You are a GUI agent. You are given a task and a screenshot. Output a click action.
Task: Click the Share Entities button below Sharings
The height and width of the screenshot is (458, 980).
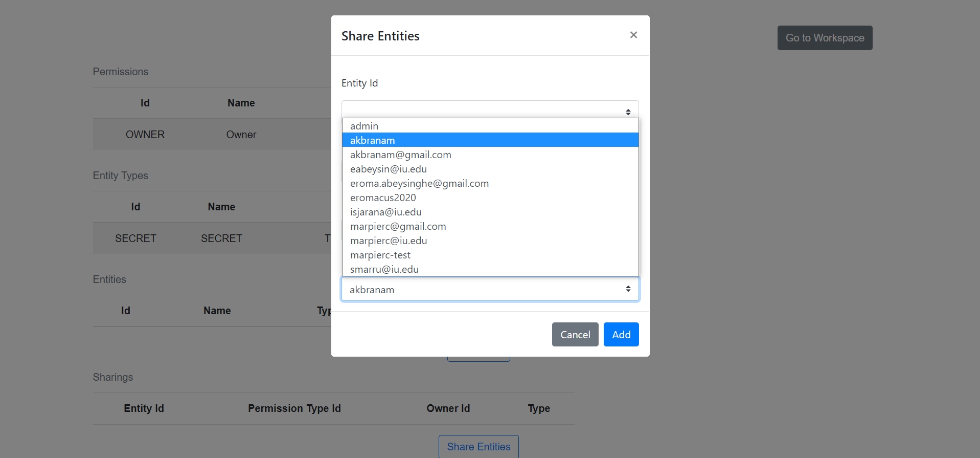click(x=478, y=446)
